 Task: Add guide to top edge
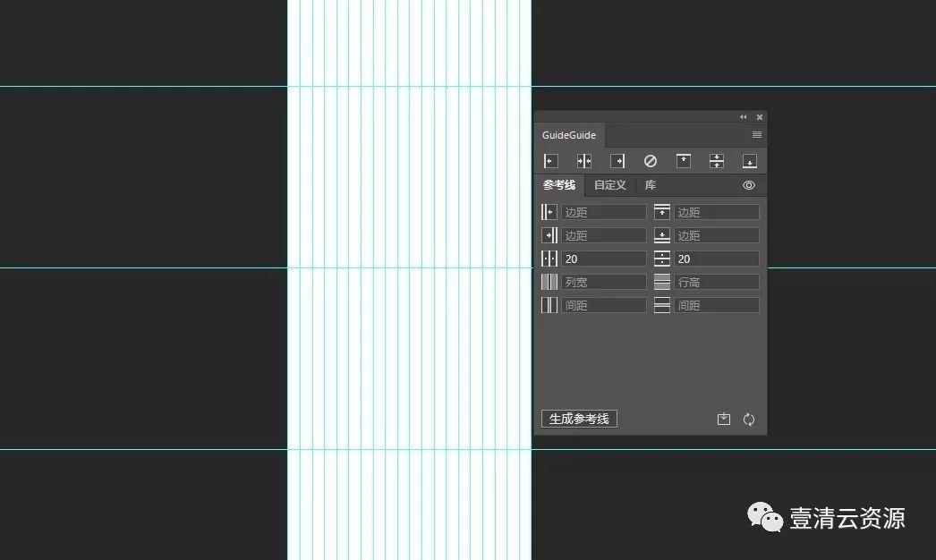(x=684, y=161)
